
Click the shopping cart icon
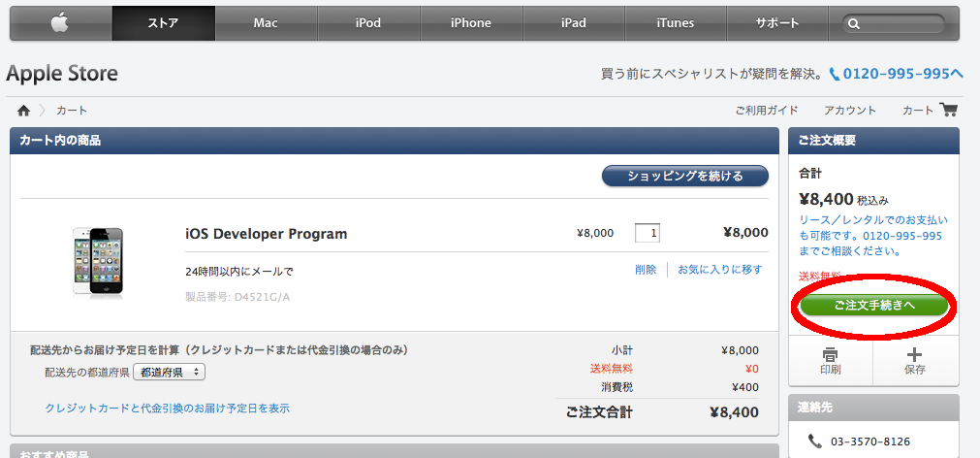(949, 110)
